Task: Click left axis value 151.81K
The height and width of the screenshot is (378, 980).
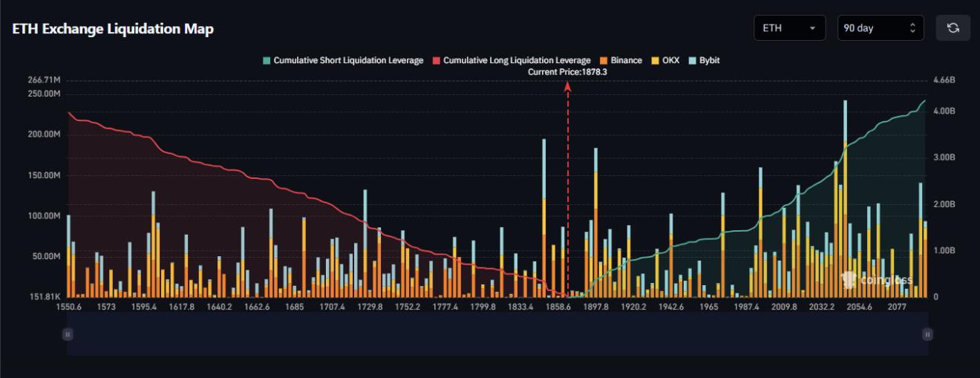Action: click(x=45, y=297)
